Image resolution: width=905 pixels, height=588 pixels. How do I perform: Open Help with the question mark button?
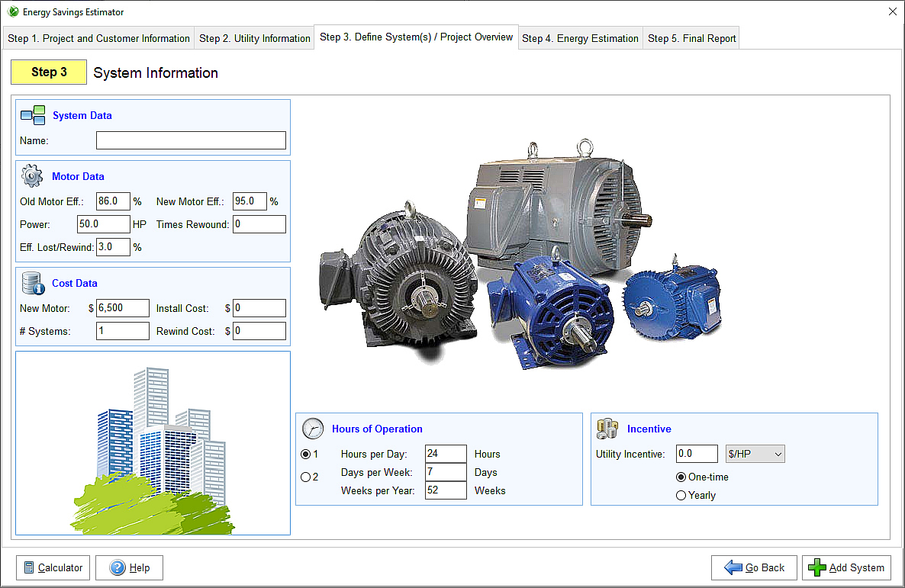129,567
